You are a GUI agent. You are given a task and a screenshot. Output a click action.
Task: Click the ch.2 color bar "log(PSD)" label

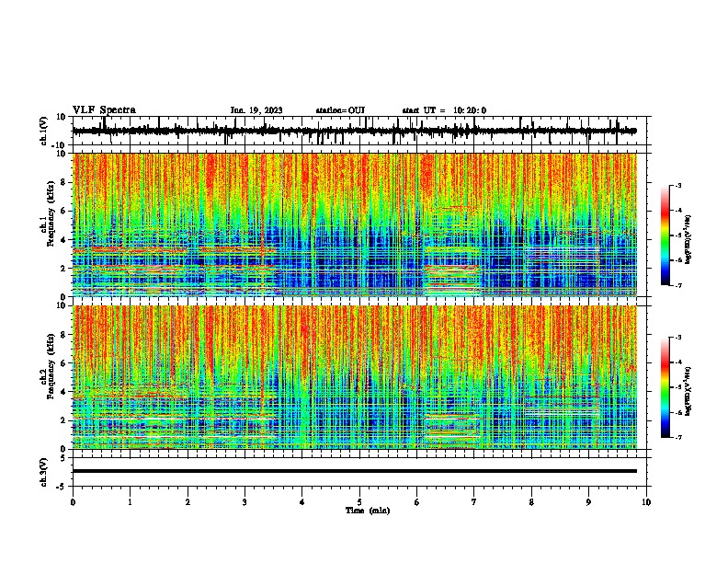point(688,392)
